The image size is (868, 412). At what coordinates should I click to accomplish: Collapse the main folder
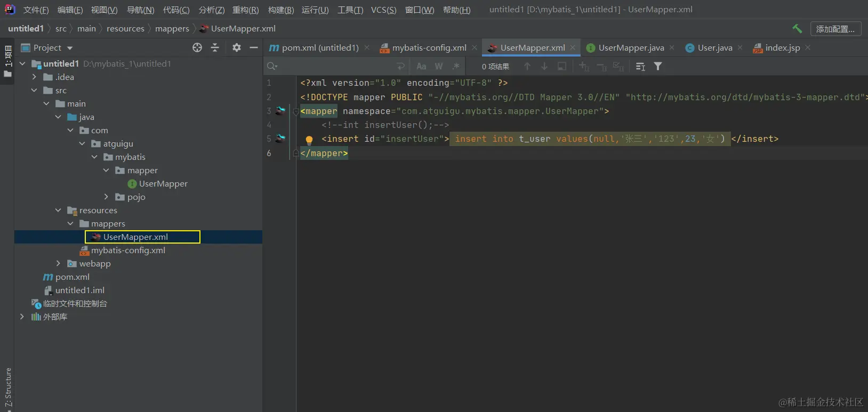pyautogui.click(x=46, y=103)
